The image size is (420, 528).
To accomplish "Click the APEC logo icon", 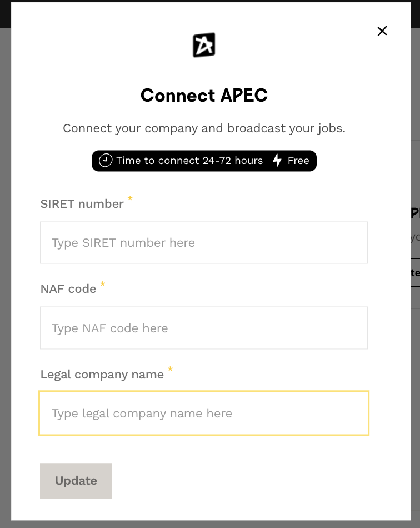I will [204, 45].
